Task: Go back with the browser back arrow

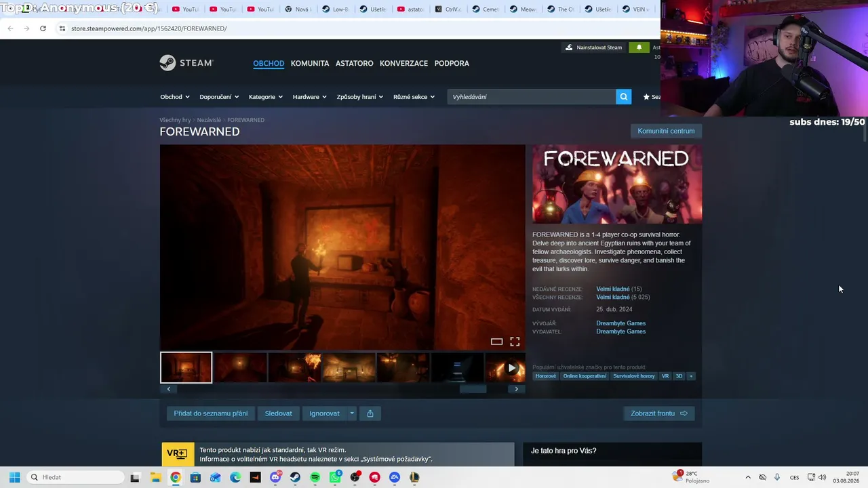Action: pos(10,28)
